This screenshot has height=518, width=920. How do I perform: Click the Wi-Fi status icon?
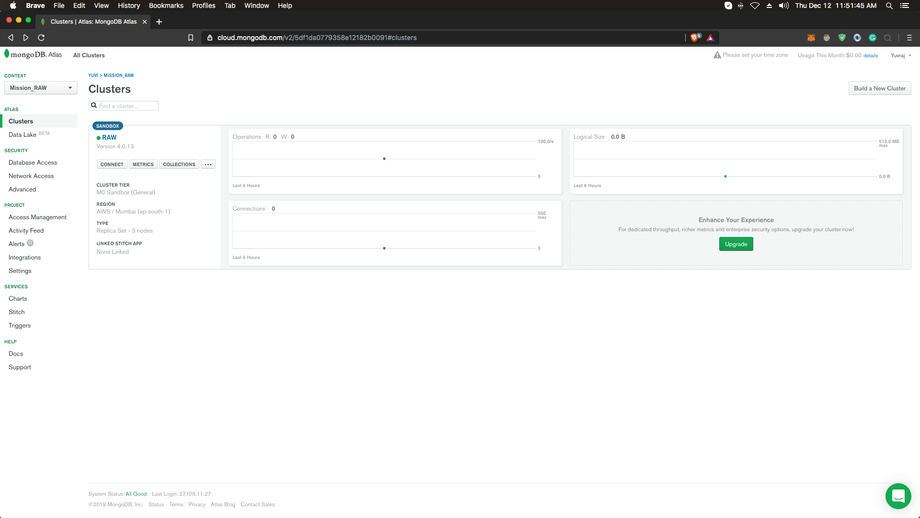click(755, 5)
